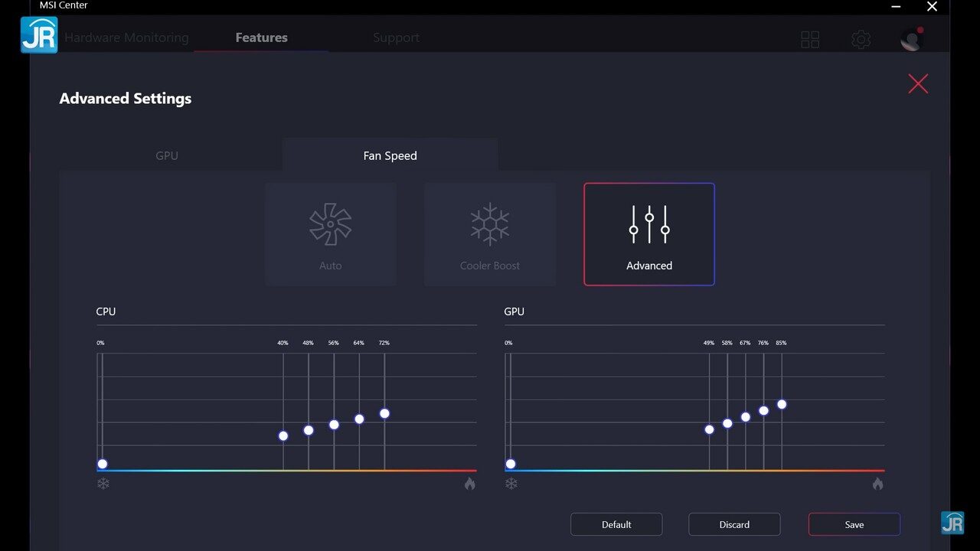Click the CPU fan graph heading

[x=106, y=311]
